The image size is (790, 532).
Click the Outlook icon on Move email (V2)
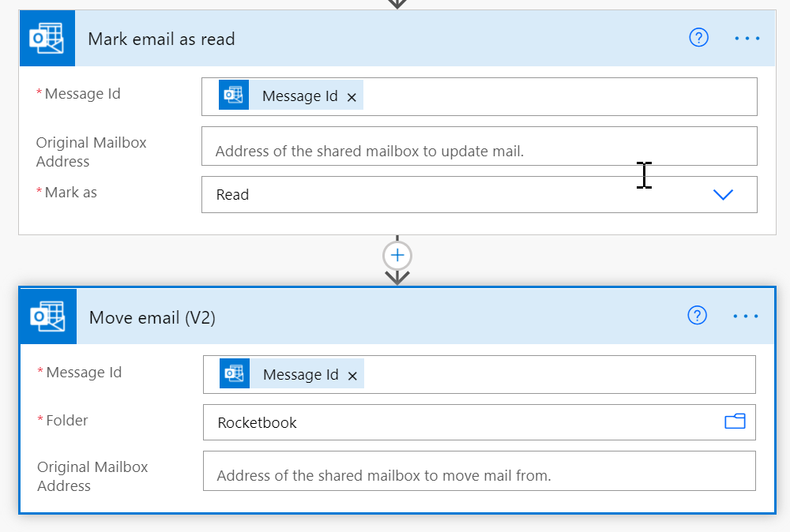[48, 317]
